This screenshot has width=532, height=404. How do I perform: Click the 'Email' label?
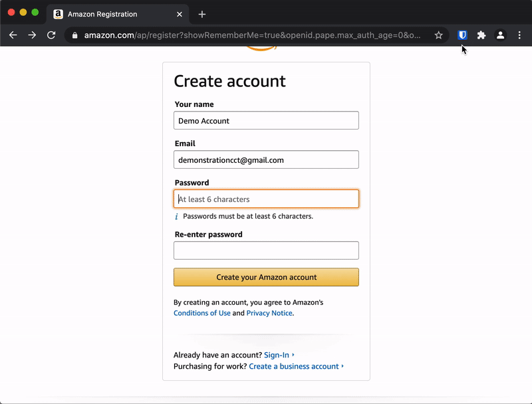pyautogui.click(x=185, y=144)
